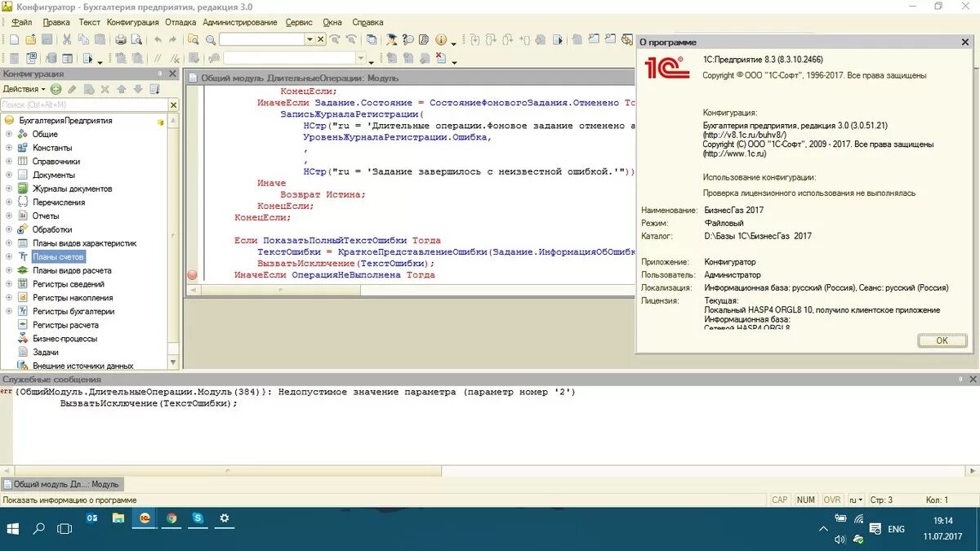Close the Служебные сообщения panel

pyautogui.click(x=972, y=380)
